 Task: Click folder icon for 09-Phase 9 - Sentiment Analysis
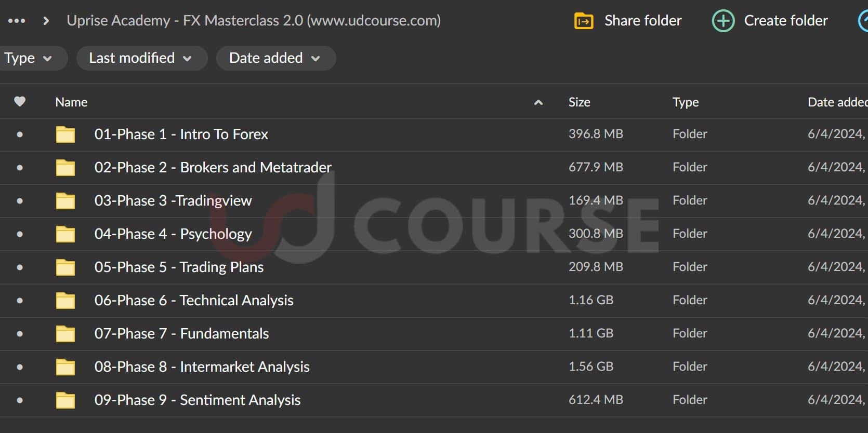pyautogui.click(x=65, y=400)
